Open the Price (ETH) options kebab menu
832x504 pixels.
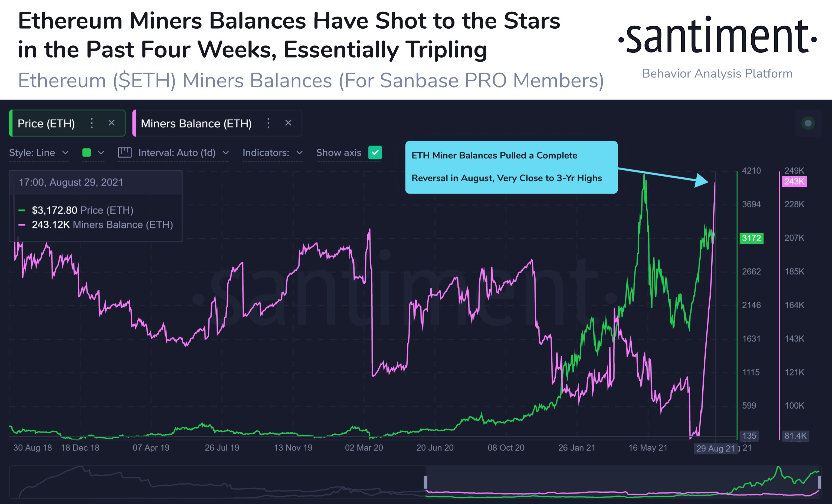coord(91,123)
